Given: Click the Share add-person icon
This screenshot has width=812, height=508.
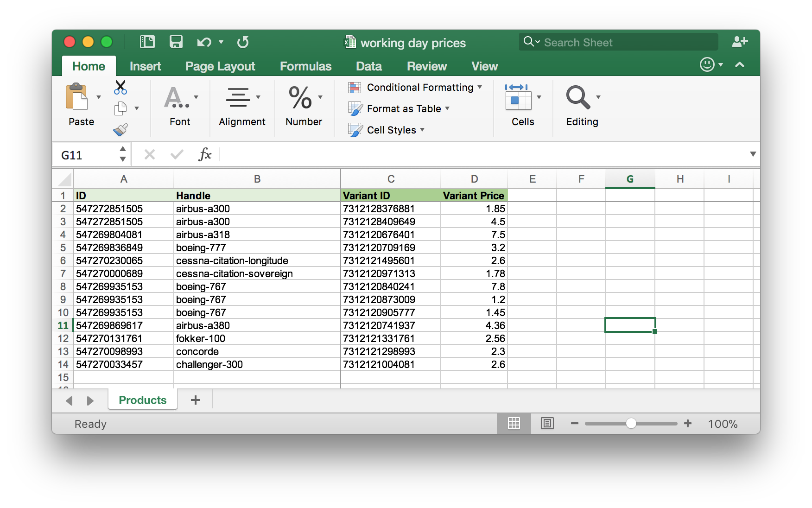Looking at the screenshot, I should pyautogui.click(x=740, y=42).
